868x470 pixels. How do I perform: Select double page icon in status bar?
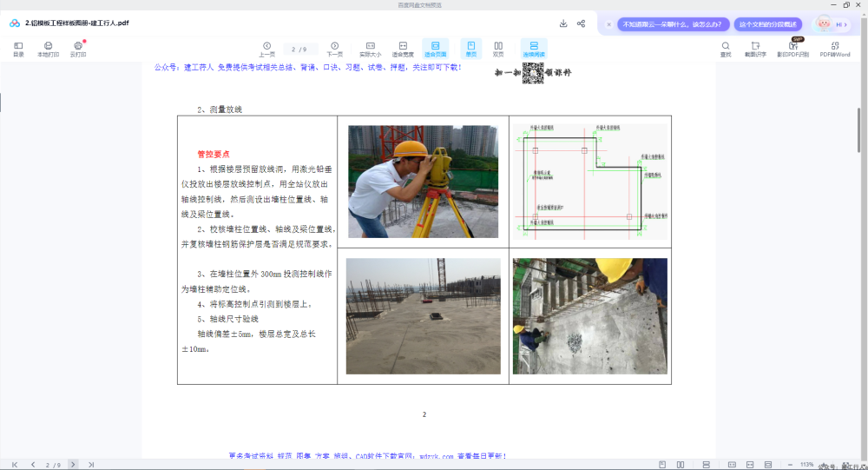(x=681, y=465)
